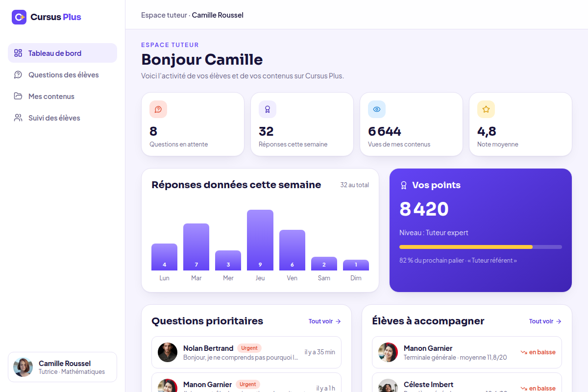The height and width of the screenshot is (392, 588).
Task: Click the Espace tuteur breadcrumb
Action: (x=164, y=15)
